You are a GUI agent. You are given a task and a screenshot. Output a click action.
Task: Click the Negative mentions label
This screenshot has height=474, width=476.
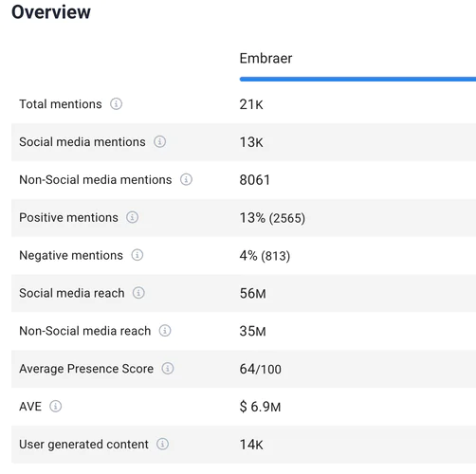(x=71, y=255)
